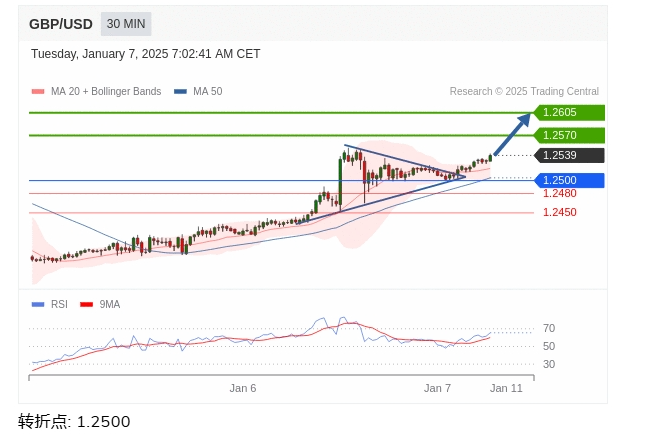This screenshot has width=672, height=438.
Task: Click the Jan 7 date axis label
Action: tap(437, 388)
